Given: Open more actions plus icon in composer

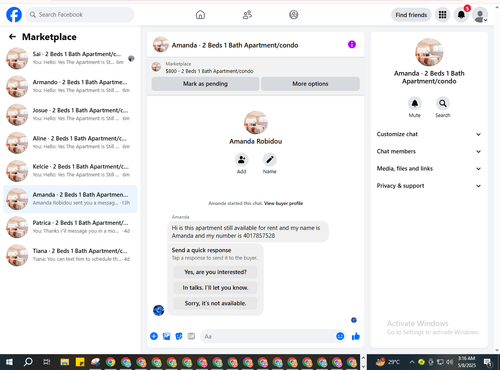Looking at the screenshot, I should (154, 336).
